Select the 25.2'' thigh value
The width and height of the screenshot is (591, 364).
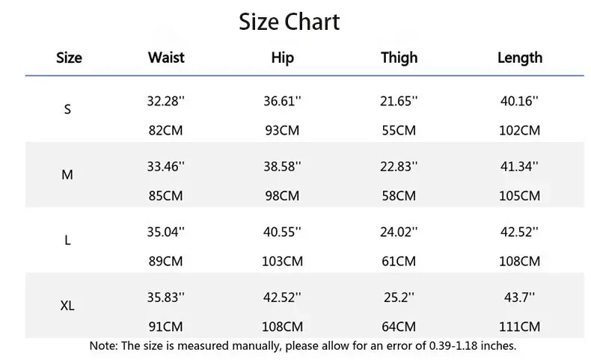[x=399, y=297]
